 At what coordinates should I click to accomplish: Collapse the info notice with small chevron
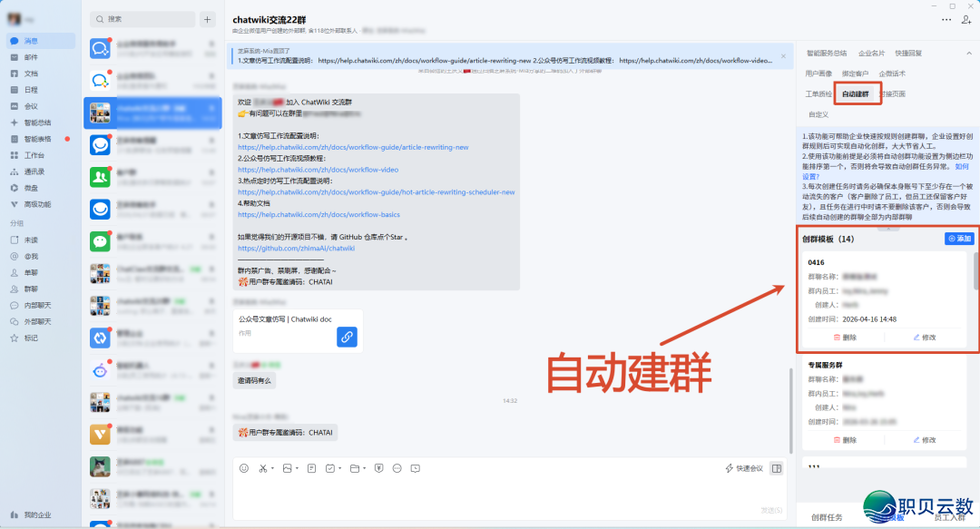pos(888,229)
